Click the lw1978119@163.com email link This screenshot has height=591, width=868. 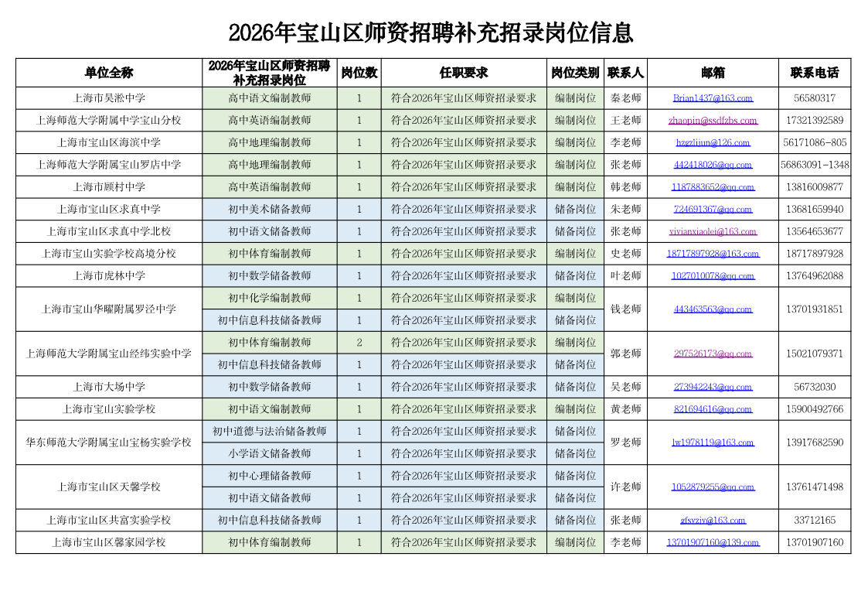(x=713, y=442)
